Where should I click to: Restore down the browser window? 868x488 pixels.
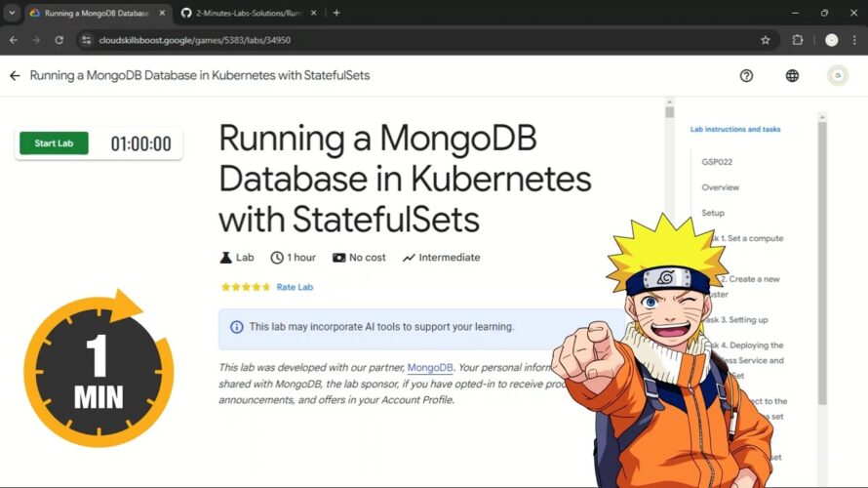coord(824,13)
